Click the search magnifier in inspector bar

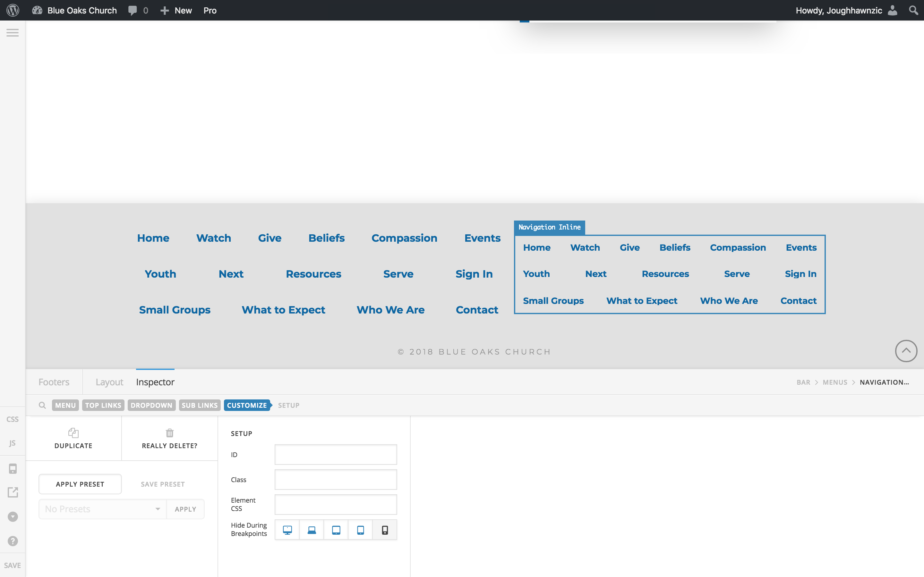point(42,405)
